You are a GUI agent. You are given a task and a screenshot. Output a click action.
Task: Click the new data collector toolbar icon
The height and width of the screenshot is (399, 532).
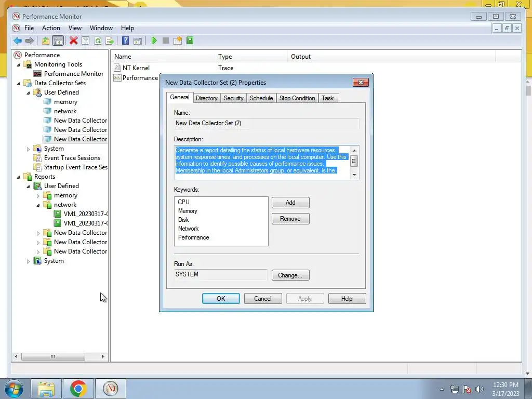178,41
